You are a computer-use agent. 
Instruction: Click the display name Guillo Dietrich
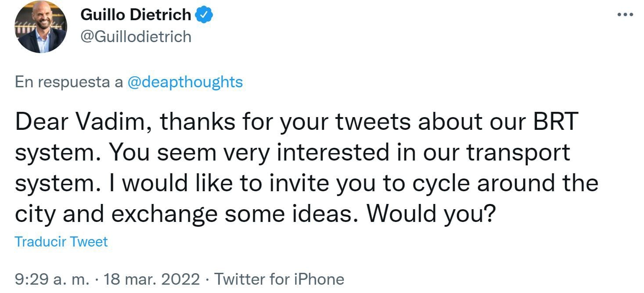point(136,15)
